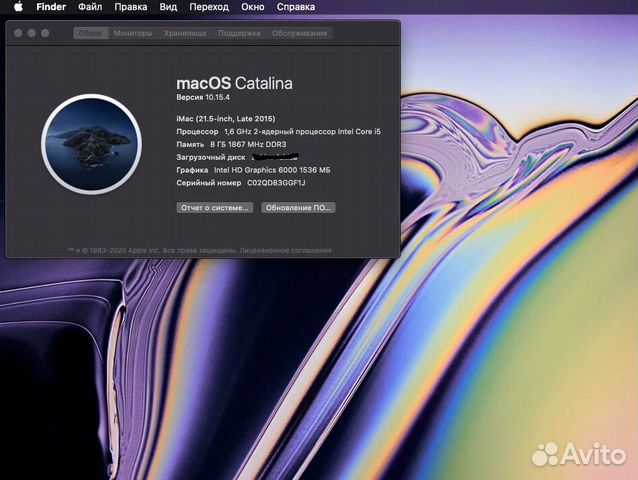Switch to the Поддержка tab
The height and width of the screenshot is (480, 638).
click(239, 33)
